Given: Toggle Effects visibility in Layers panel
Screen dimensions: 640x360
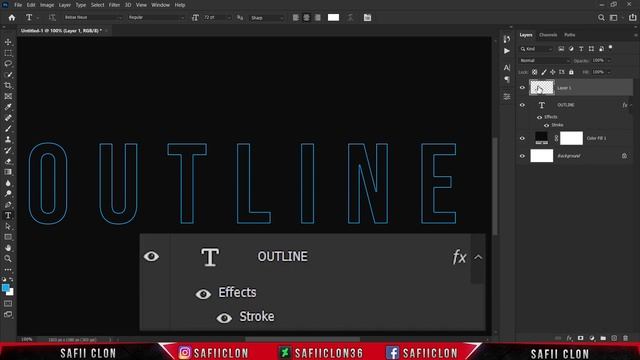Looking at the screenshot, I should (x=539, y=118).
